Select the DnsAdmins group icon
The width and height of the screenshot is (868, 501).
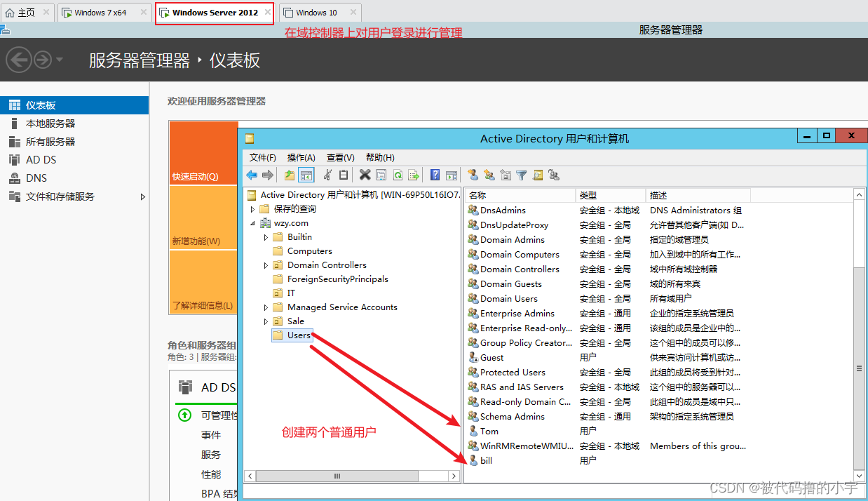click(473, 210)
